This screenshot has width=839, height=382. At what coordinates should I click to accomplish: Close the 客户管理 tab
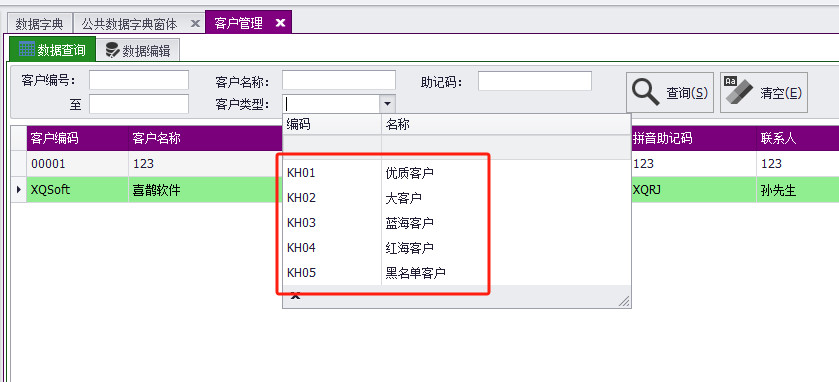pyautogui.click(x=280, y=23)
